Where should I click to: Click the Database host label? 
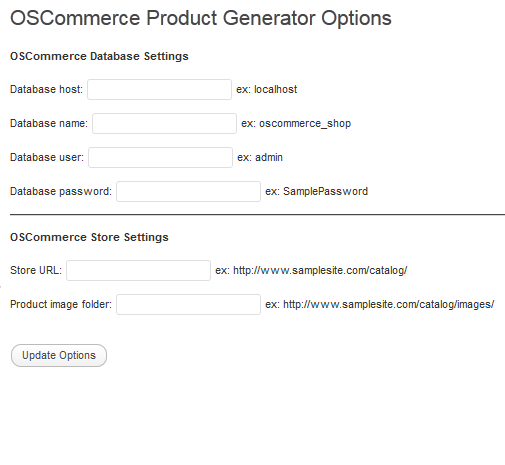[x=46, y=89]
